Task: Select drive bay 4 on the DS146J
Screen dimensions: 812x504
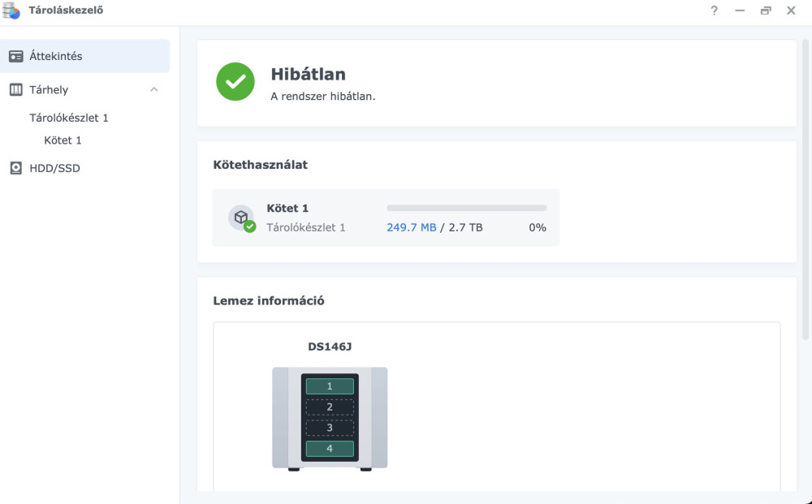Action: pos(330,449)
